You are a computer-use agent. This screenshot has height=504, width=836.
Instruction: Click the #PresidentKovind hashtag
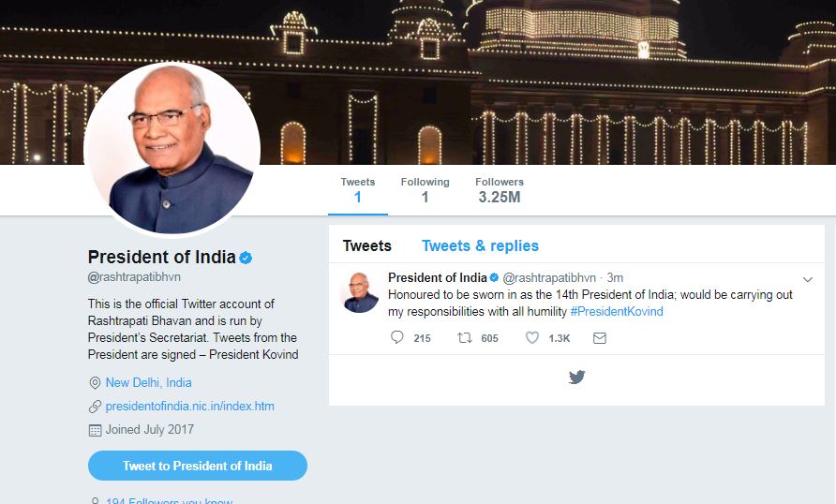pyautogui.click(x=616, y=311)
